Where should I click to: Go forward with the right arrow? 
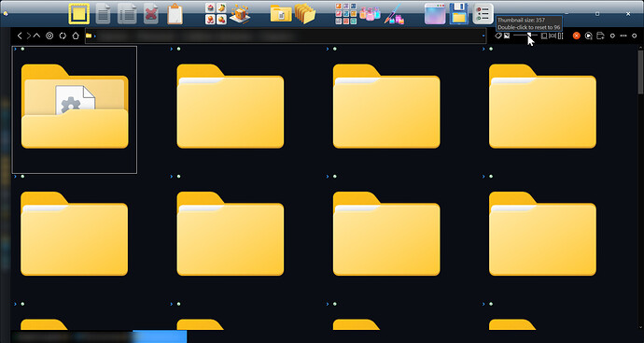tap(28, 36)
